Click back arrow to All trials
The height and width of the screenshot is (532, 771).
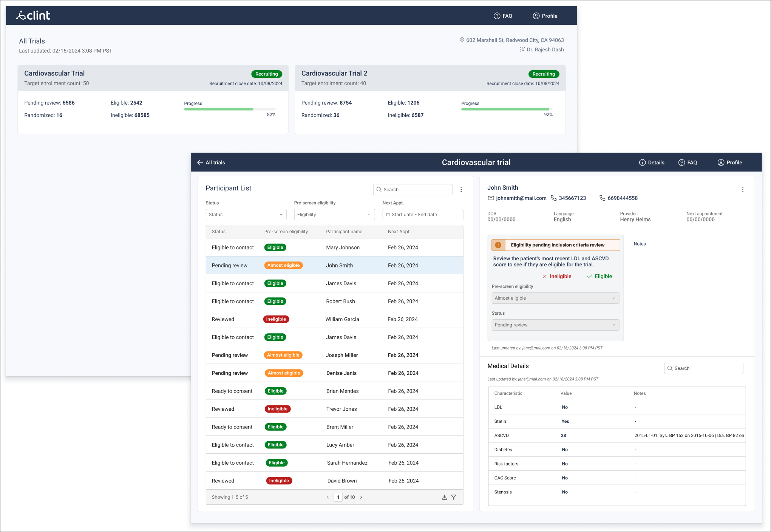[x=200, y=162]
